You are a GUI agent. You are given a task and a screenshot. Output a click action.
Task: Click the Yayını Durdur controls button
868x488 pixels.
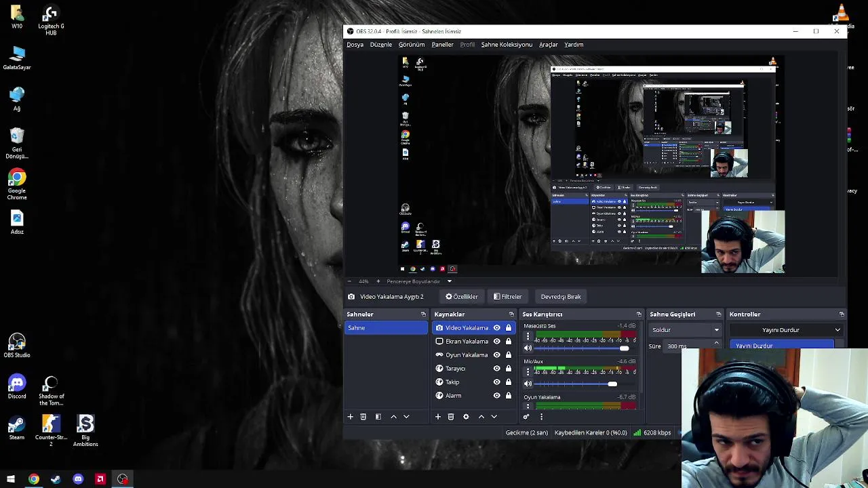coord(781,330)
